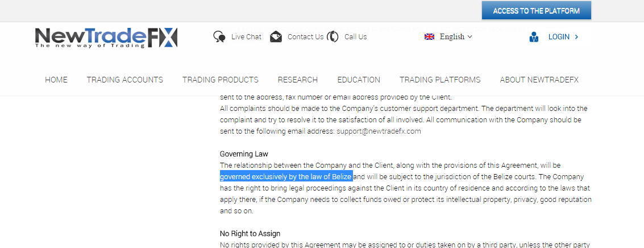Click the Contact Us text link
The height and width of the screenshot is (248, 644).
pos(305,37)
